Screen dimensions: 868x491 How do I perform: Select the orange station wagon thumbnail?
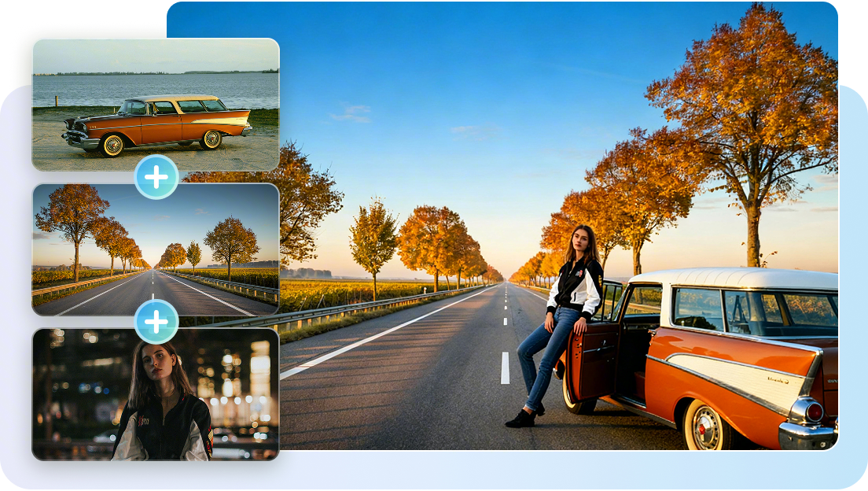pyautogui.click(x=156, y=105)
